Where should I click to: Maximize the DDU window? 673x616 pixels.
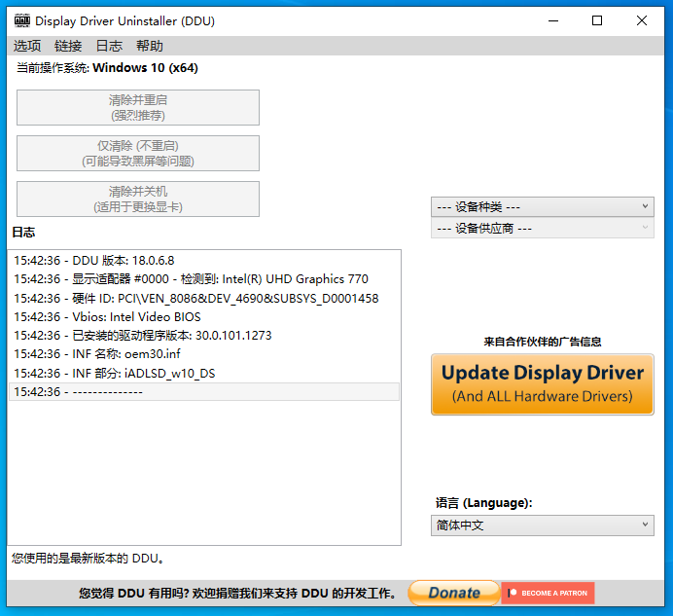pyautogui.click(x=597, y=20)
